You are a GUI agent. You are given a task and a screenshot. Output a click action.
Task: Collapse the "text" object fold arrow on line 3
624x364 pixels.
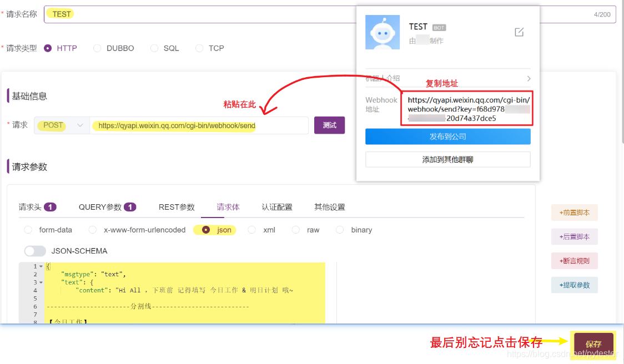point(41,282)
